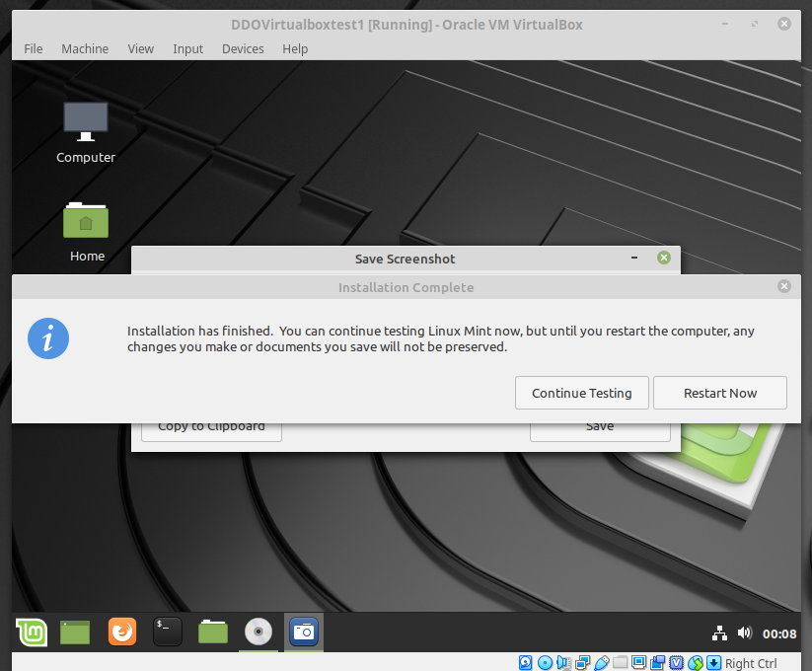Switch to the installer disc taskbar item
The width and height of the screenshot is (812, 671).
tap(258, 633)
